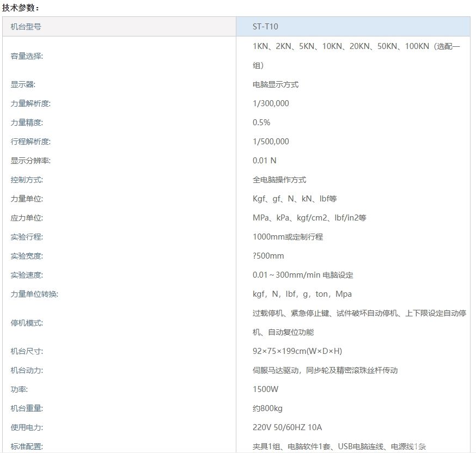The height and width of the screenshot is (453, 476).
Task: Click the 1000mm或定制行程 value
Action: click(x=288, y=237)
